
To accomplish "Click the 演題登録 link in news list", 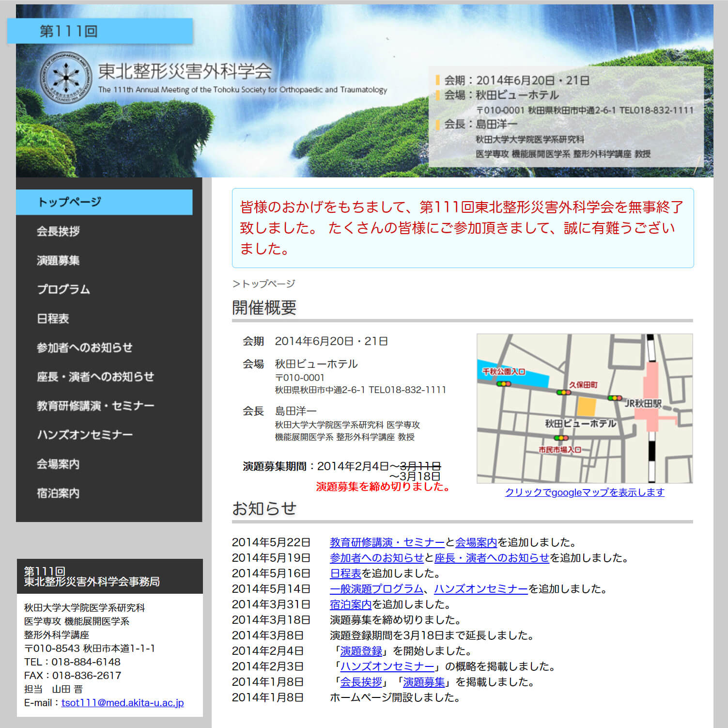I will [361, 651].
